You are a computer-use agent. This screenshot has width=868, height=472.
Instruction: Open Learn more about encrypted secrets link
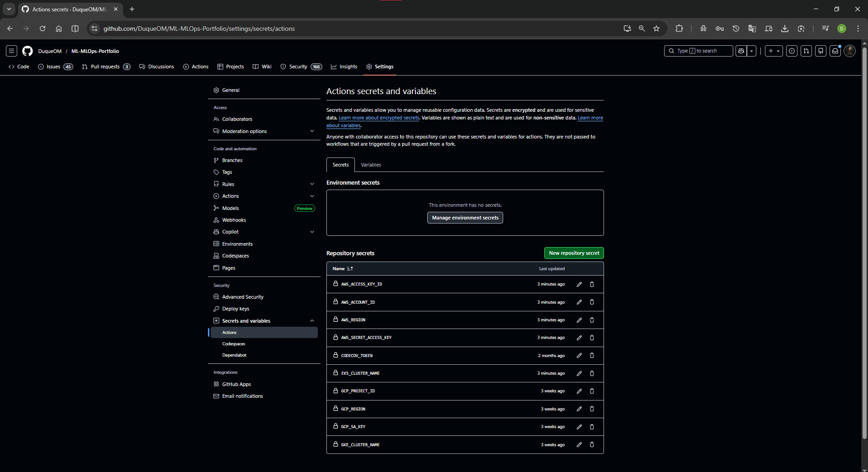pyautogui.click(x=379, y=118)
